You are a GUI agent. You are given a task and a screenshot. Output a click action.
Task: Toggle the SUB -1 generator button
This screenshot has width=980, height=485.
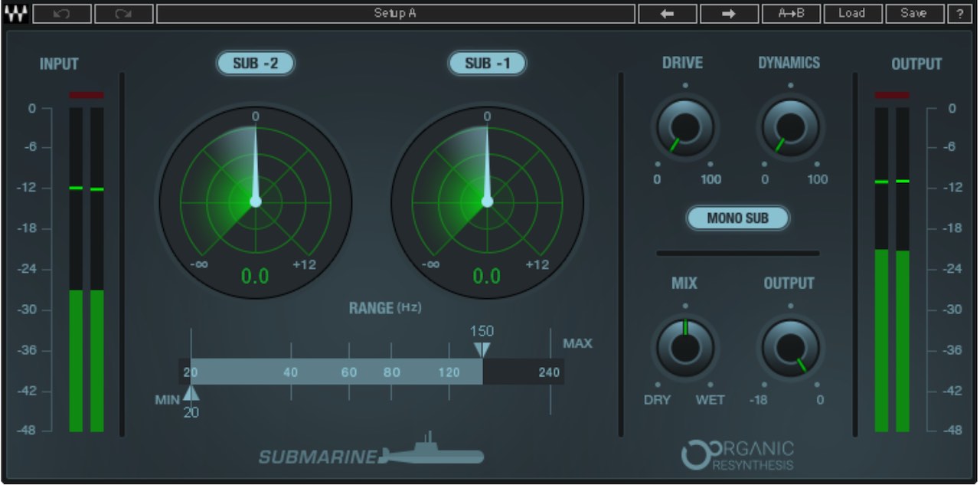point(487,64)
